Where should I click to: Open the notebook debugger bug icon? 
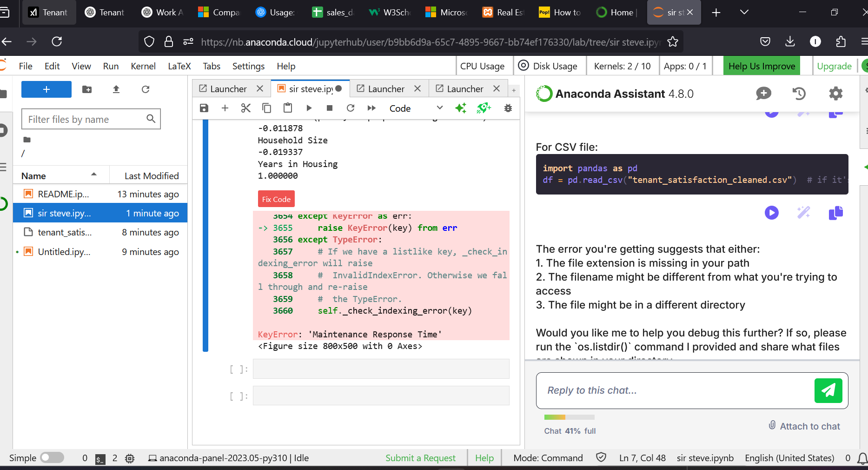508,108
